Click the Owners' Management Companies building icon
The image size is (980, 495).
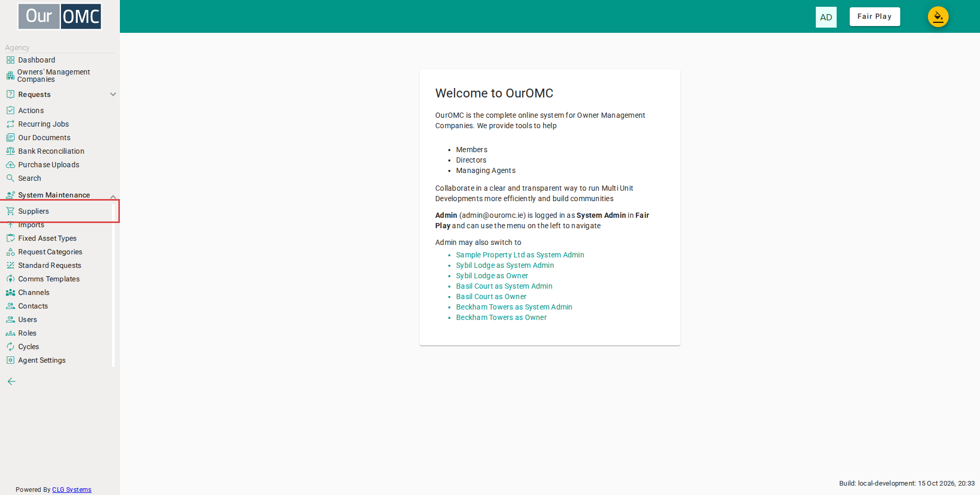tap(10, 76)
